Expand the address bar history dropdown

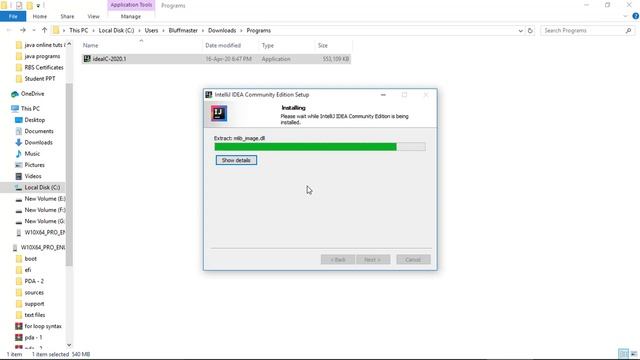(520, 31)
